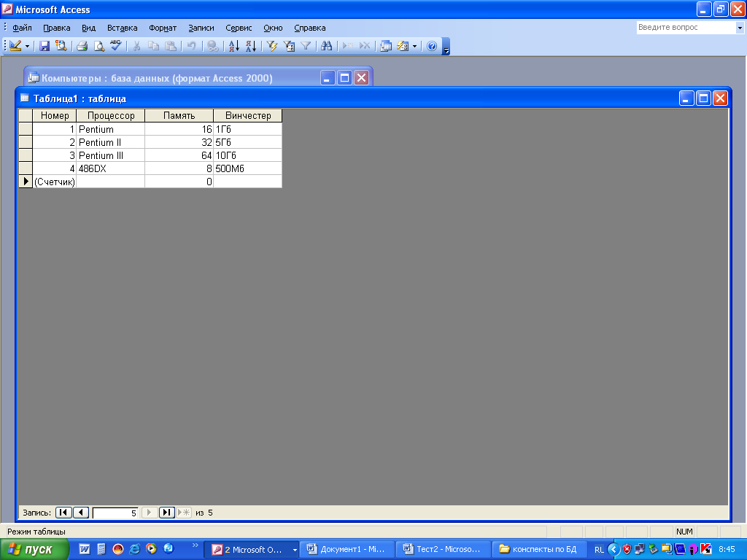
Task: Go to the previous record button
Action: click(x=80, y=513)
